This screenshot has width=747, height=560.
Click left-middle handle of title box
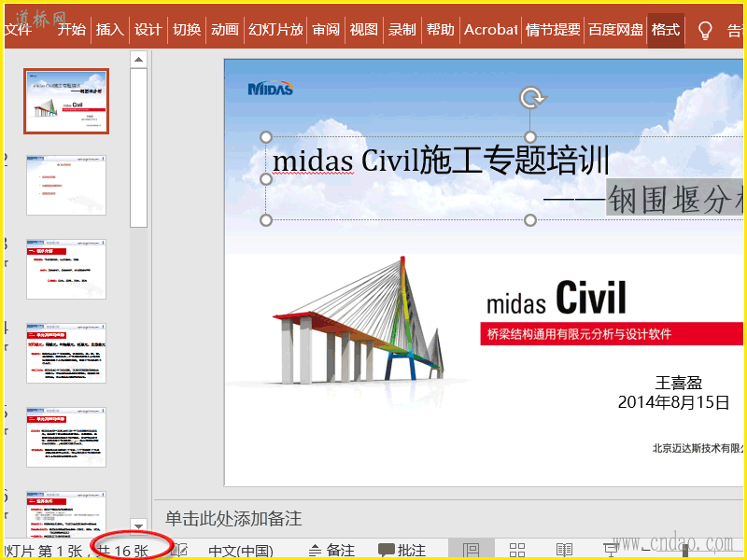266,178
